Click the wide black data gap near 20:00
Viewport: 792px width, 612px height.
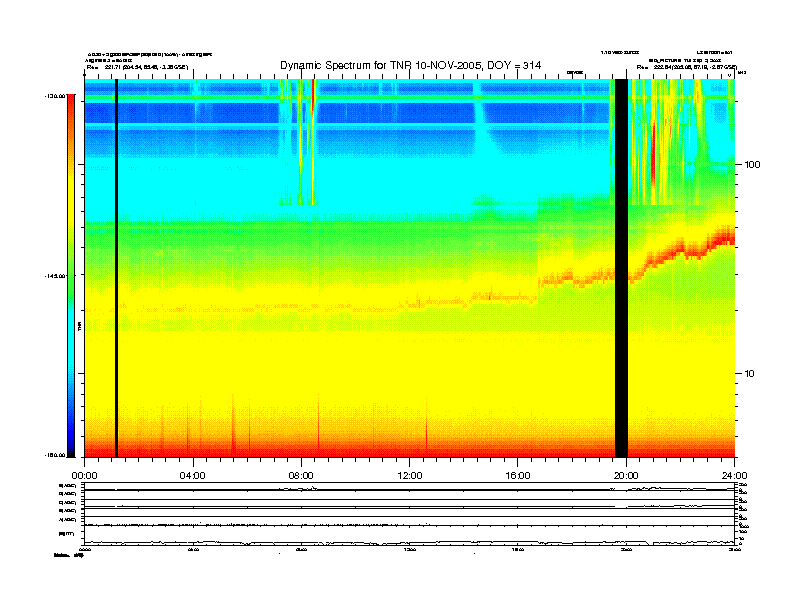pyautogui.click(x=621, y=268)
